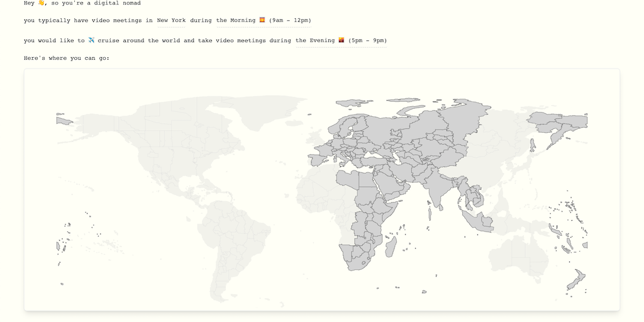The image size is (644, 322).
Task: Open the Evening (5pm - 9pm) time selector
Action: coord(341,40)
